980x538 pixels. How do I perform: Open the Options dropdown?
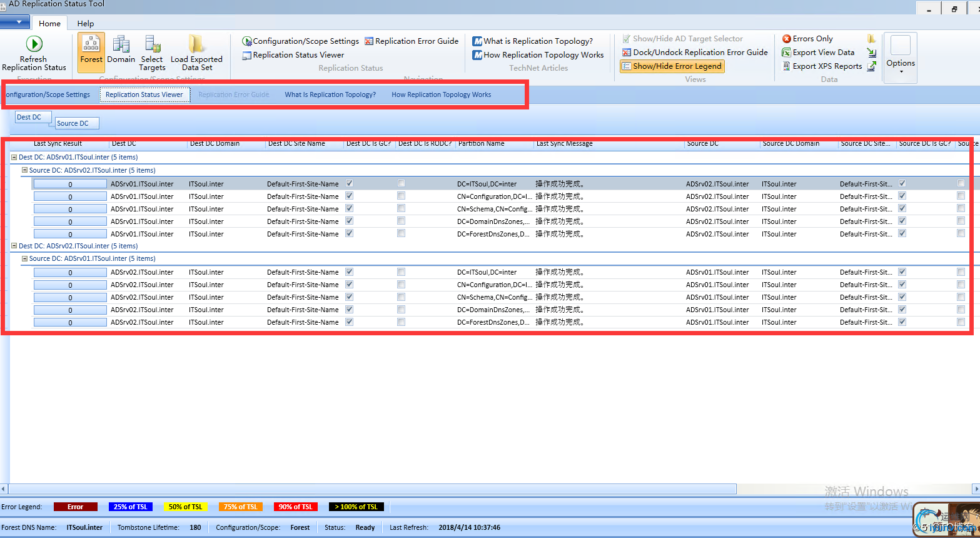901,58
